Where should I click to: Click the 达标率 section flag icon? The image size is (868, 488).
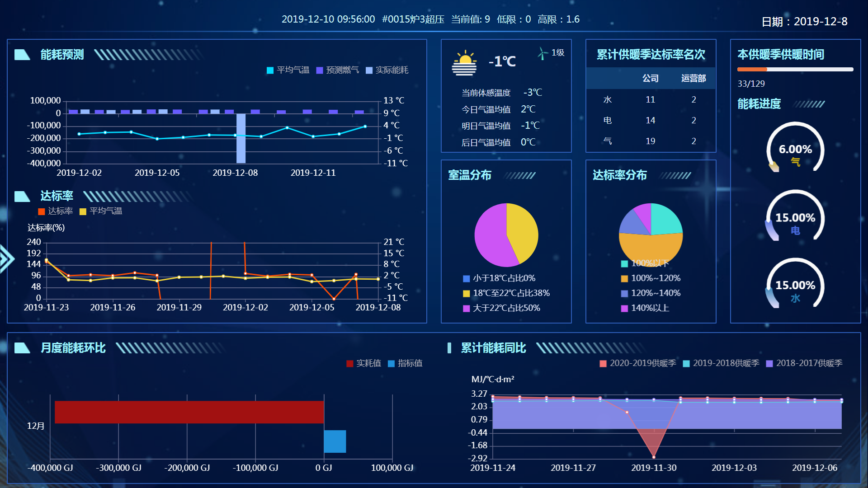click(x=22, y=196)
